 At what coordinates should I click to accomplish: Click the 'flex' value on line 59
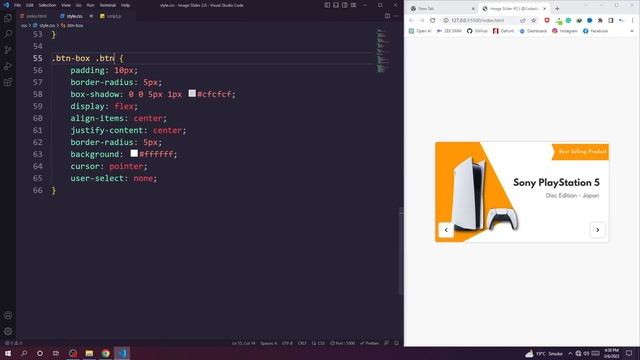pyautogui.click(x=124, y=106)
